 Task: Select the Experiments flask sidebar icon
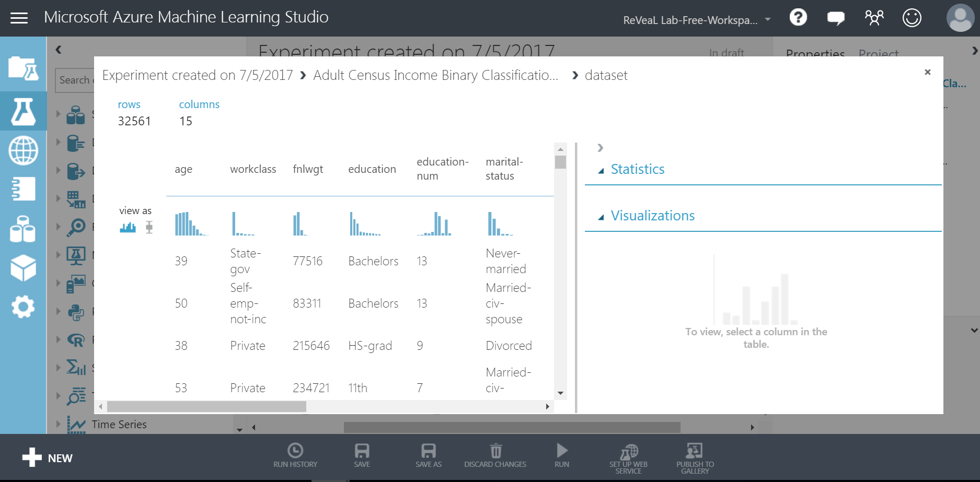click(x=23, y=111)
